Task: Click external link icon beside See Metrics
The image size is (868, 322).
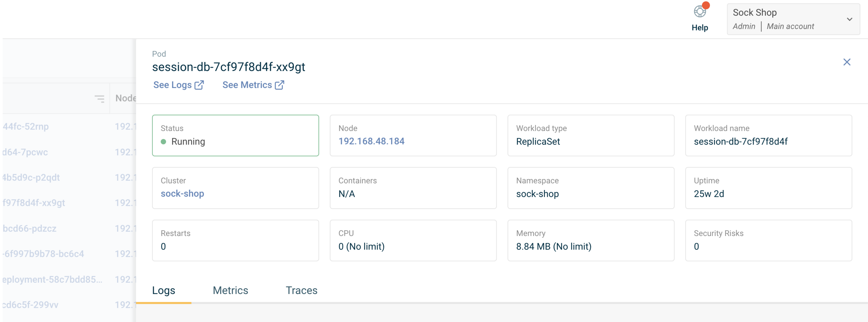Action: [x=279, y=85]
